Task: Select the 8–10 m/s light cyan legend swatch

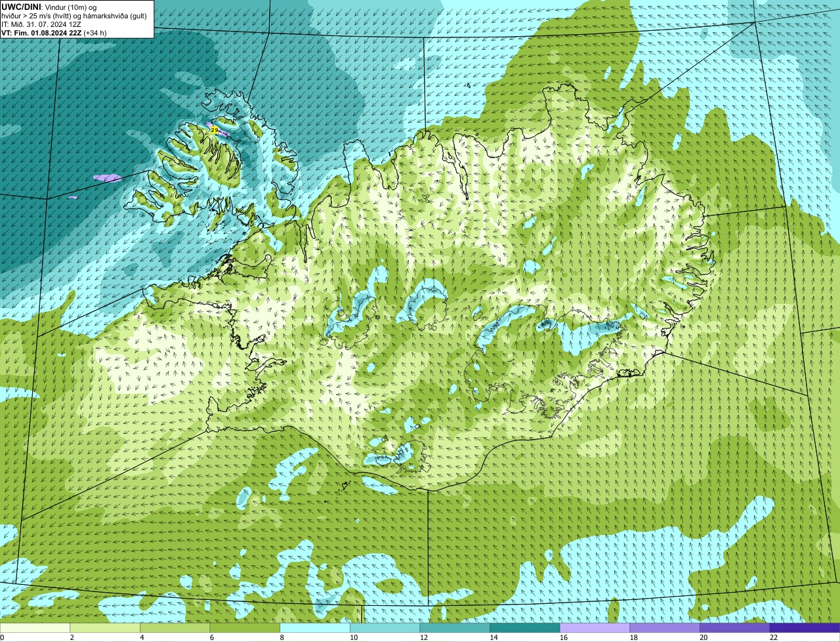Action: [x=315, y=628]
